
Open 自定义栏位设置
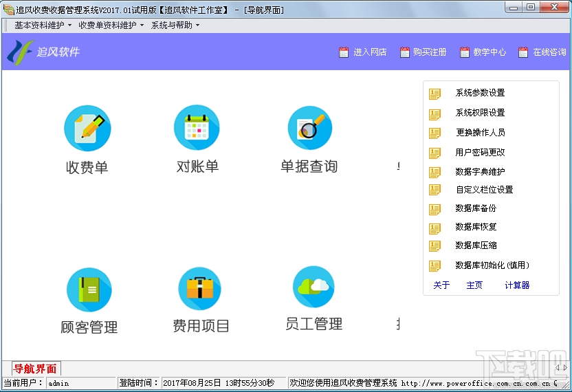[485, 189]
